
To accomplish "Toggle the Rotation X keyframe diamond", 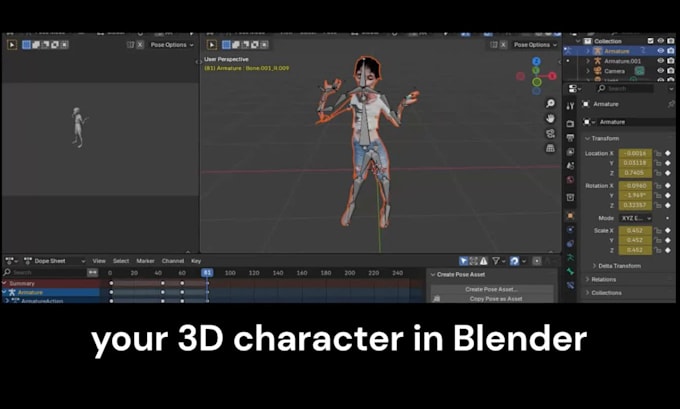I will 668,186.
